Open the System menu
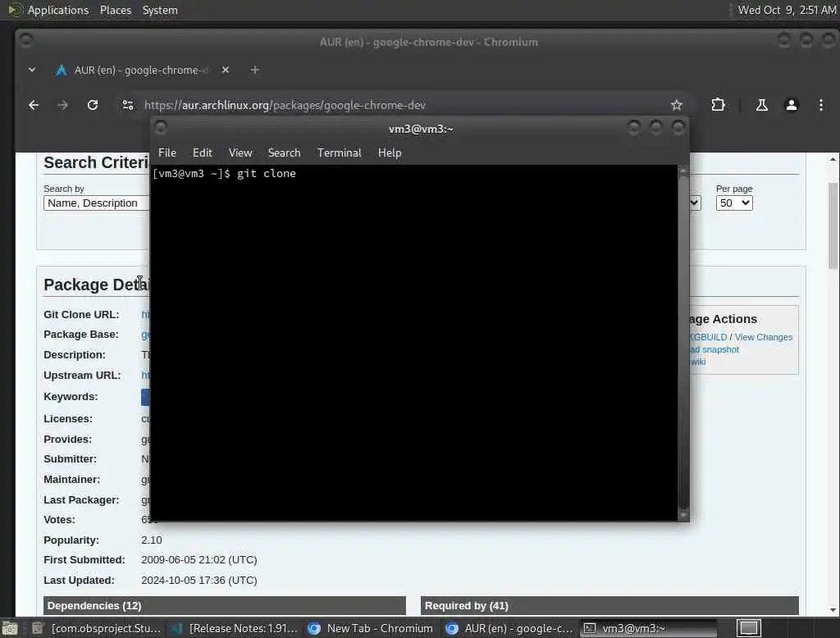 tap(160, 10)
